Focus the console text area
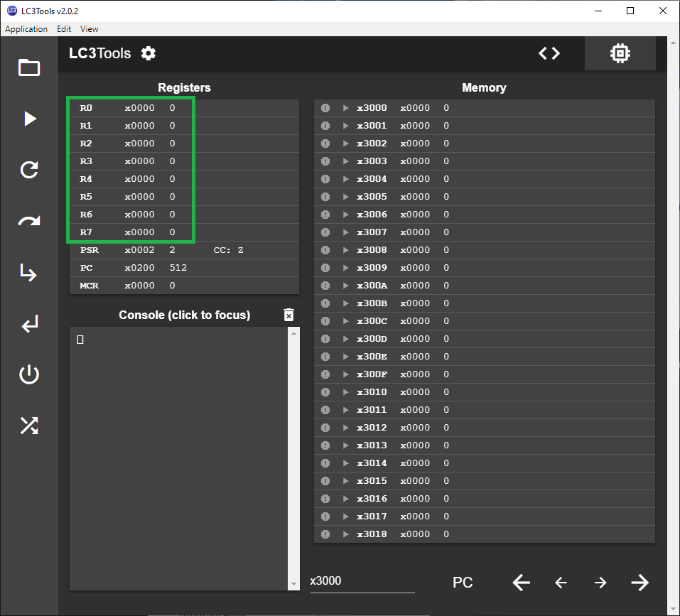The height and width of the screenshot is (616, 680). [178, 459]
